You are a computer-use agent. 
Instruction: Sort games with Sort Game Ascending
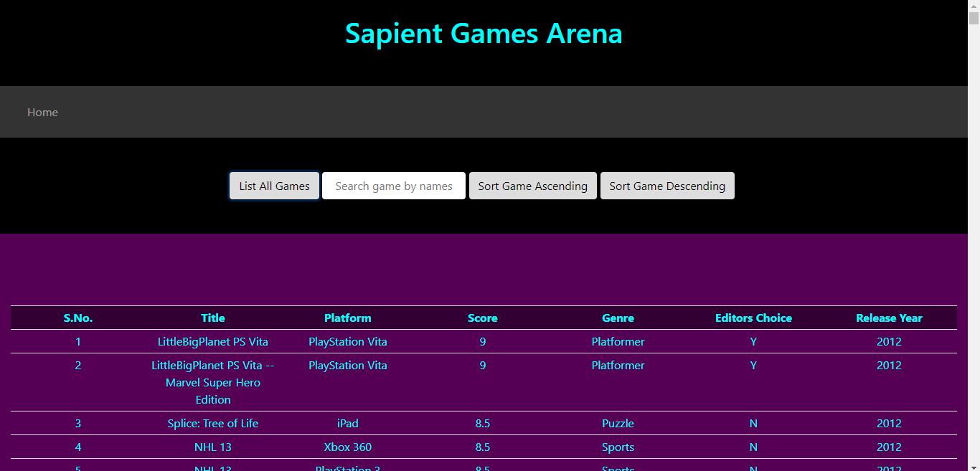pyautogui.click(x=532, y=186)
